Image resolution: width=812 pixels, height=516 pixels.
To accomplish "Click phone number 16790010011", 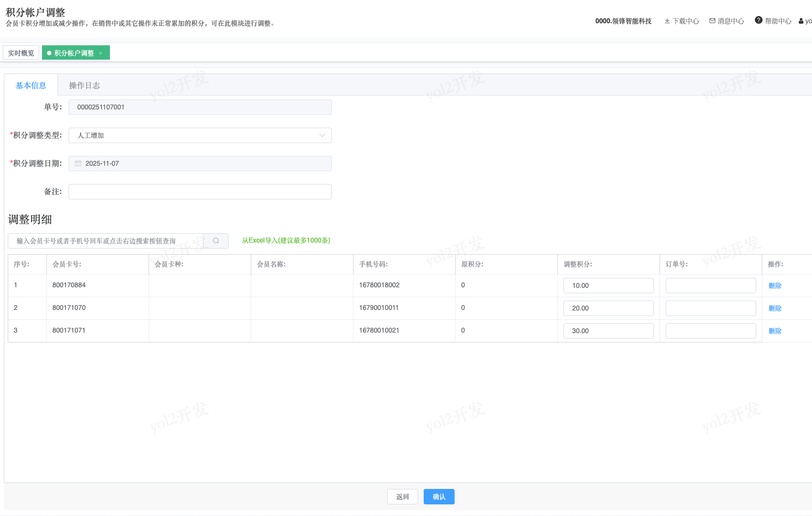I will pyautogui.click(x=379, y=308).
